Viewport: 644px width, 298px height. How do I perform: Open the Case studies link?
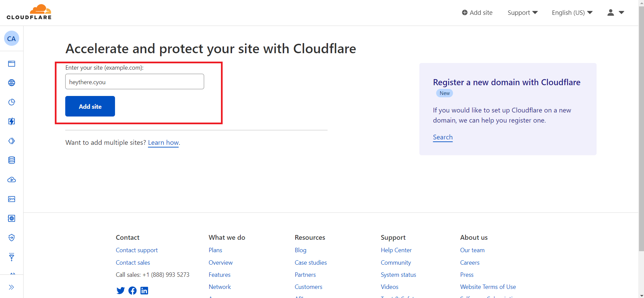[x=311, y=263]
